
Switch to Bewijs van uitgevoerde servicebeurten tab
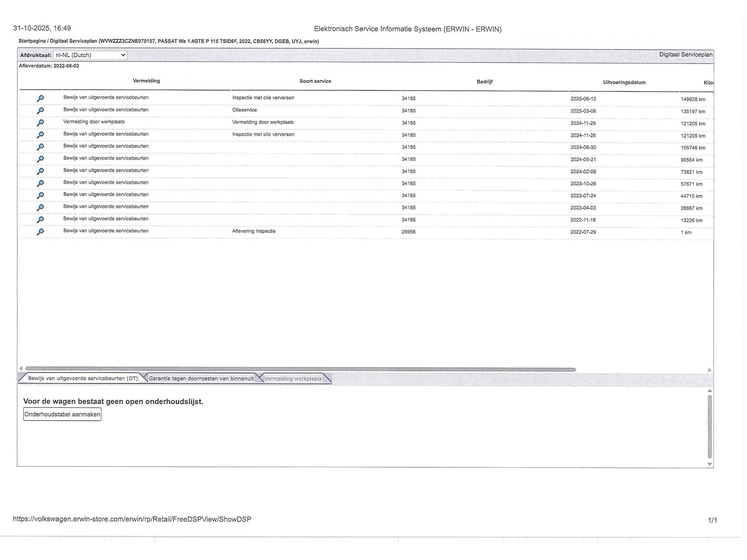click(82, 378)
